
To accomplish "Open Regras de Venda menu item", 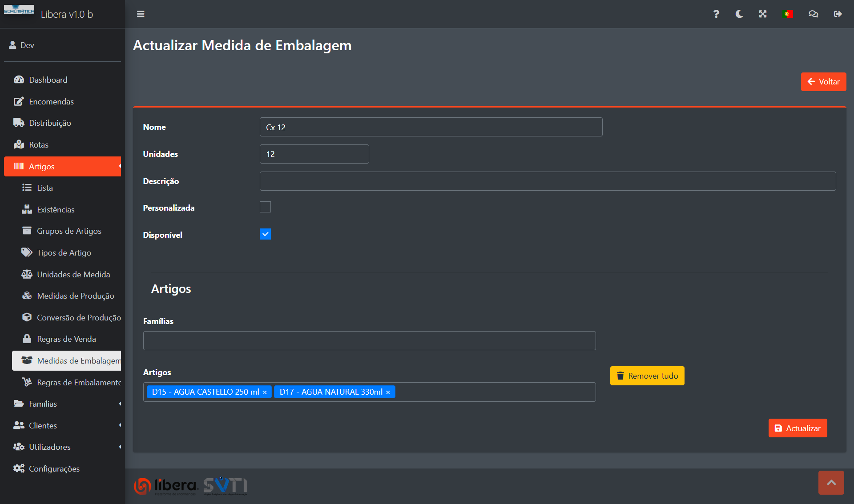I will (66, 339).
